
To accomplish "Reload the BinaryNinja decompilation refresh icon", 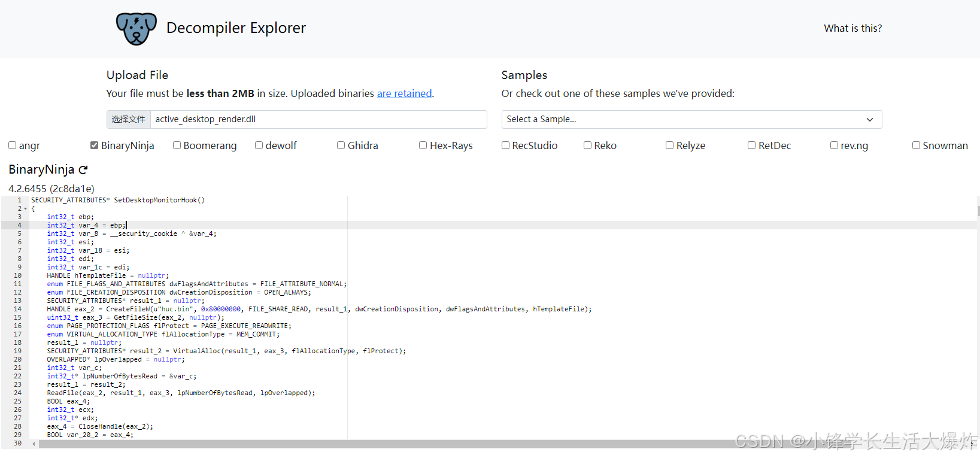I will pos(83,170).
